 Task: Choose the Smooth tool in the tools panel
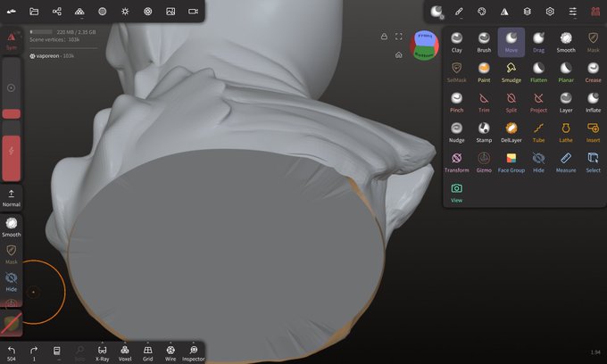pyautogui.click(x=566, y=42)
